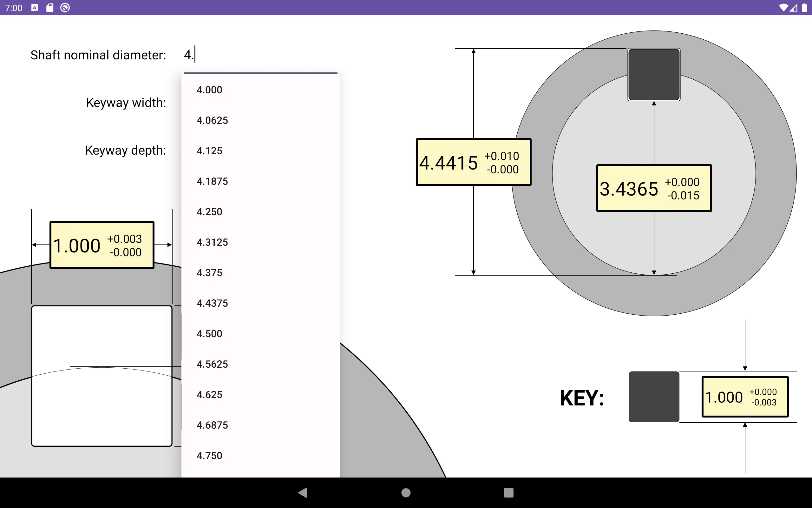
Task: Choose 4.0625 in the dropdown
Action: [x=260, y=120]
